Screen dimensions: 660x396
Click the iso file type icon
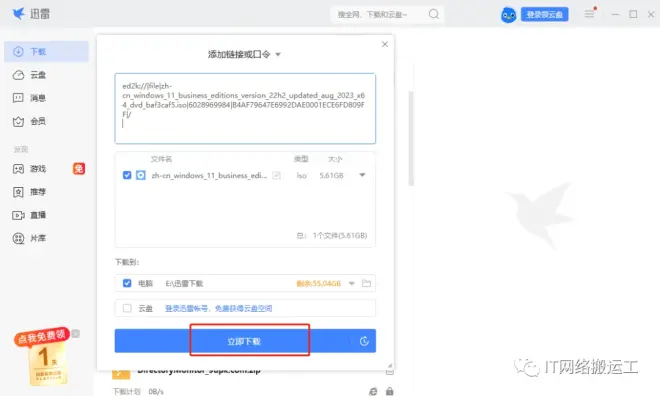coord(141,175)
